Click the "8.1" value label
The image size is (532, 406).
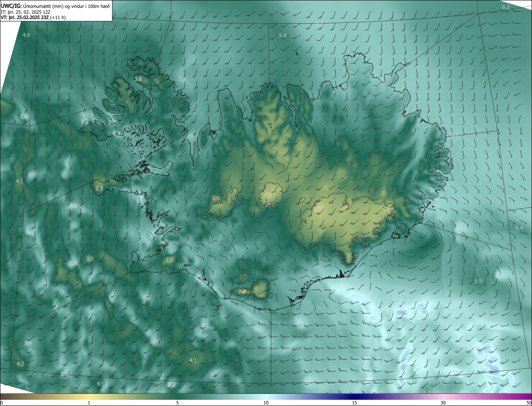(32, 175)
